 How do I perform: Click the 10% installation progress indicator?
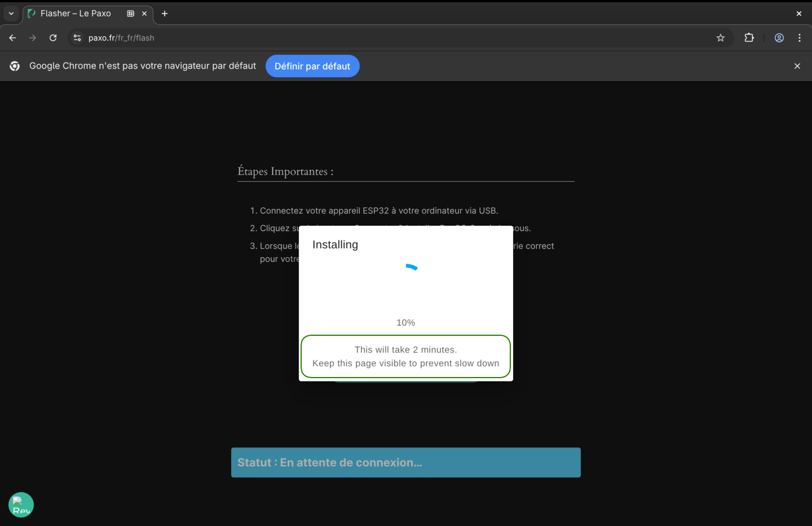pyautogui.click(x=405, y=322)
